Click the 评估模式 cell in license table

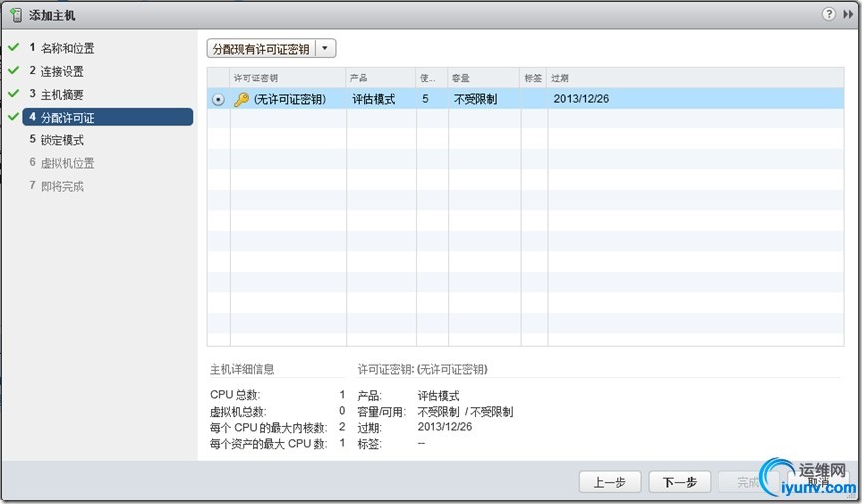point(374,99)
